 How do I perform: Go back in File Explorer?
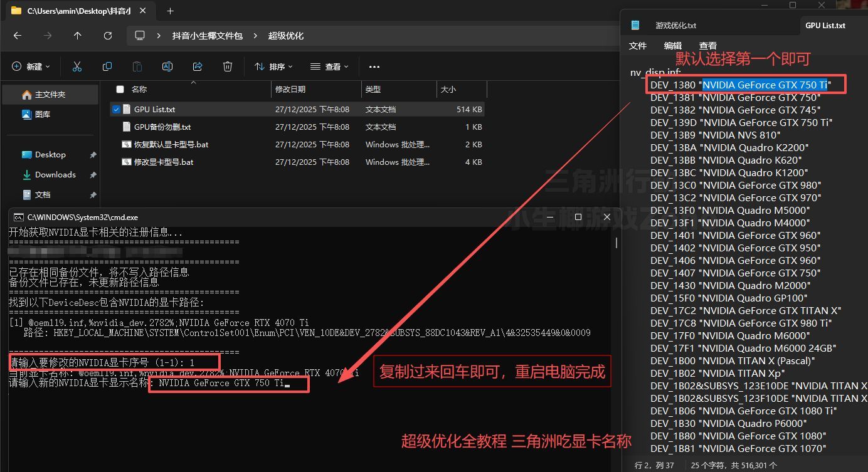[x=18, y=36]
